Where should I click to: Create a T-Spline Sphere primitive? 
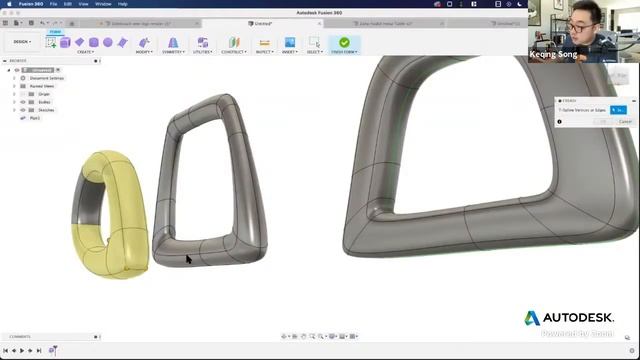point(108,42)
